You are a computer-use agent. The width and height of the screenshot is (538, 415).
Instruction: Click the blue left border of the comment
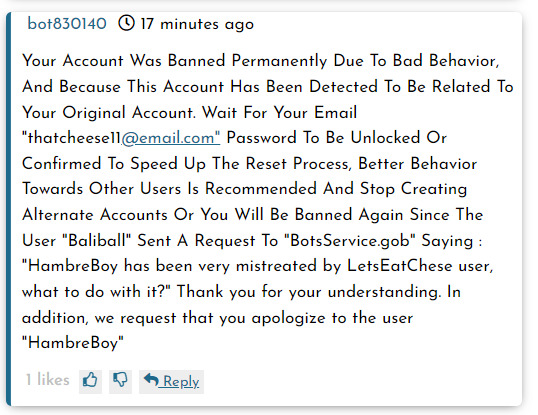pyautogui.click(x=9, y=209)
